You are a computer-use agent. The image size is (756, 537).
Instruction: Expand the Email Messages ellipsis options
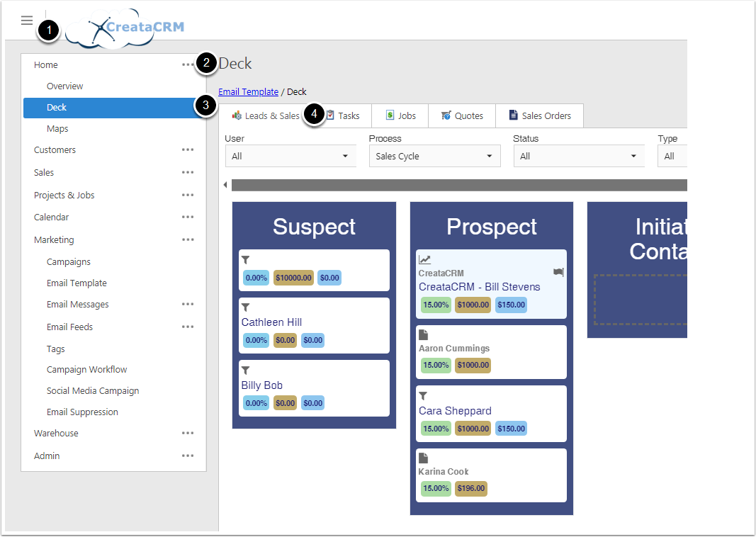click(187, 305)
